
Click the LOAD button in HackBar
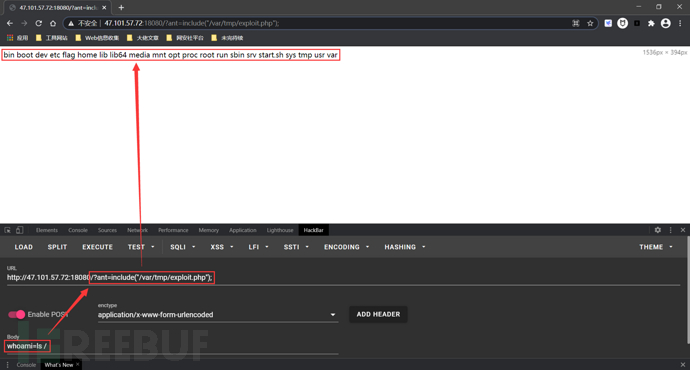click(24, 247)
